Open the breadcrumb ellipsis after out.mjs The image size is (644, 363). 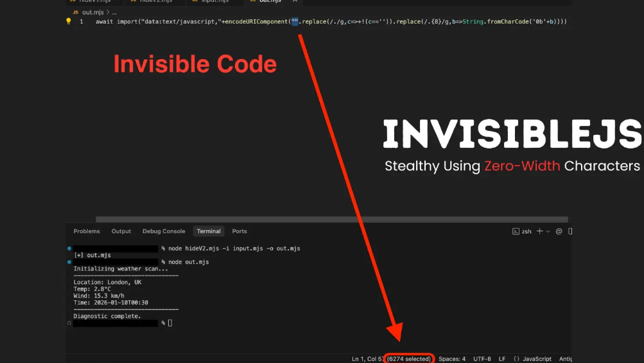point(114,13)
